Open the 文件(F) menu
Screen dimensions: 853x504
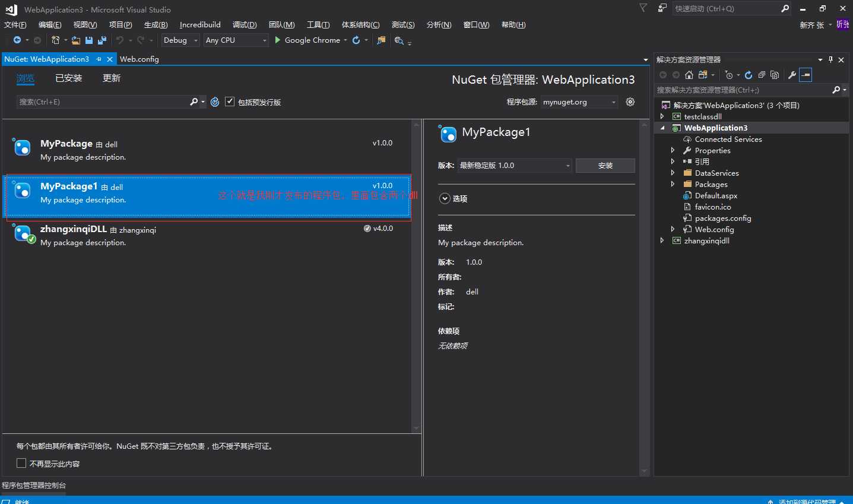(15, 25)
